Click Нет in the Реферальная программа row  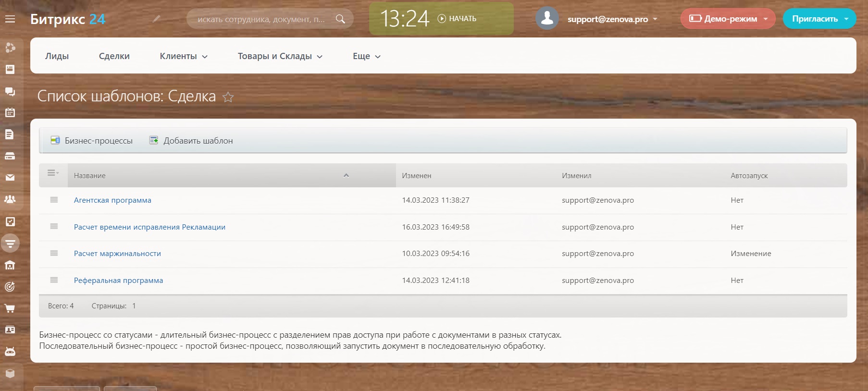(x=737, y=281)
